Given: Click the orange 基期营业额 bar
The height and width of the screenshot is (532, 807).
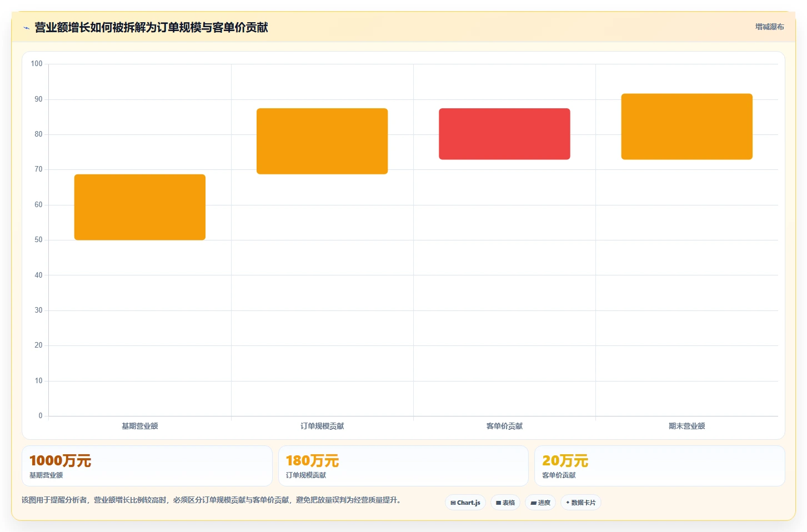Looking at the screenshot, I should click(x=140, y=207).
